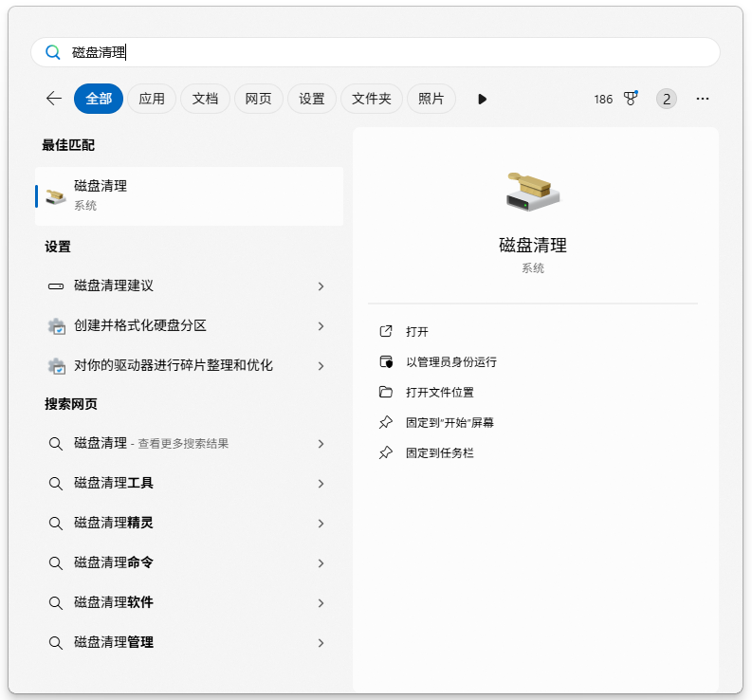Click the drive icon beside 磁盘清理建议
Viewport: 752px width, 700px height.
tap(56, 286)
